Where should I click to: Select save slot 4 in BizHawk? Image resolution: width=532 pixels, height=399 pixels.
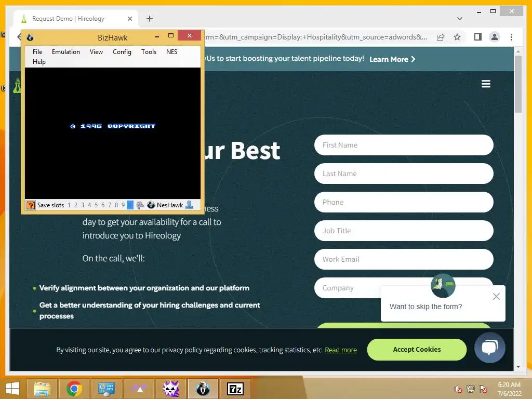pyautogui.click(x=89, y=205)
